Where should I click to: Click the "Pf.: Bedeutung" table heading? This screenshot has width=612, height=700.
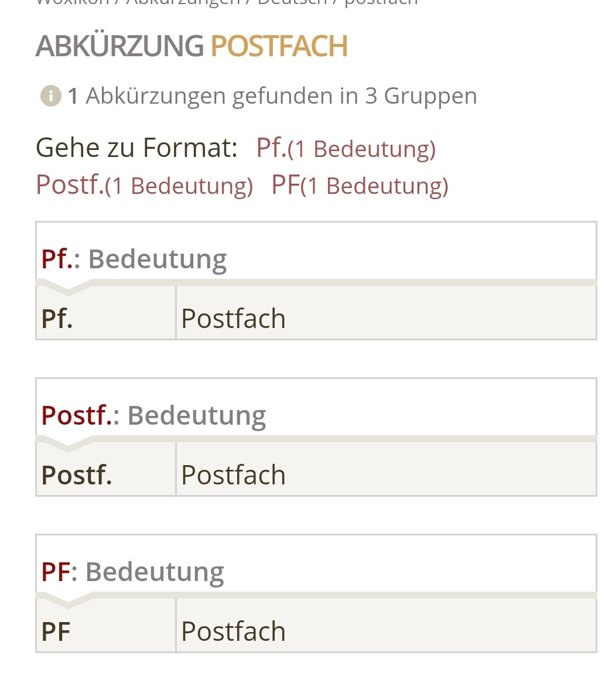click(x=134, y=259)
